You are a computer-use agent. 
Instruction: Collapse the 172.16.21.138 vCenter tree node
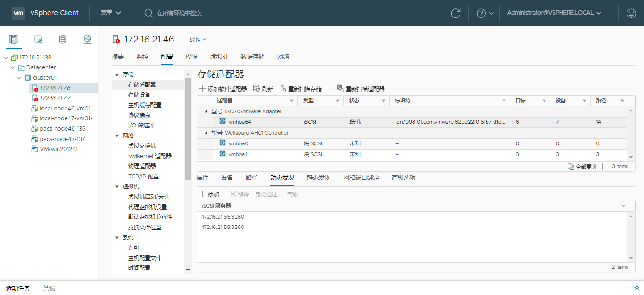tap(6, 58)
